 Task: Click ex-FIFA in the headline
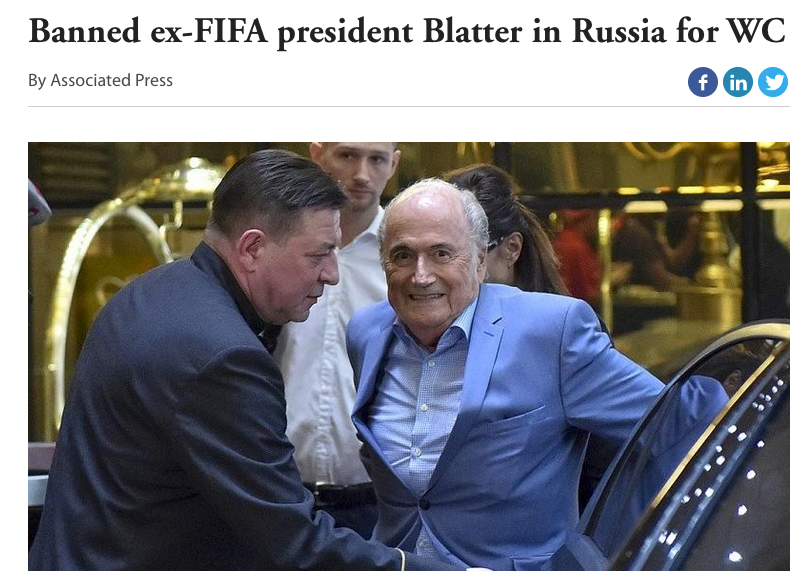coord(209,31)
